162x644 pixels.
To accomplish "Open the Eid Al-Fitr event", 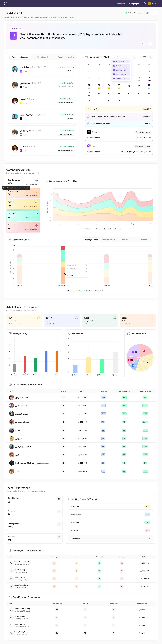I will (x=119, y=109).
